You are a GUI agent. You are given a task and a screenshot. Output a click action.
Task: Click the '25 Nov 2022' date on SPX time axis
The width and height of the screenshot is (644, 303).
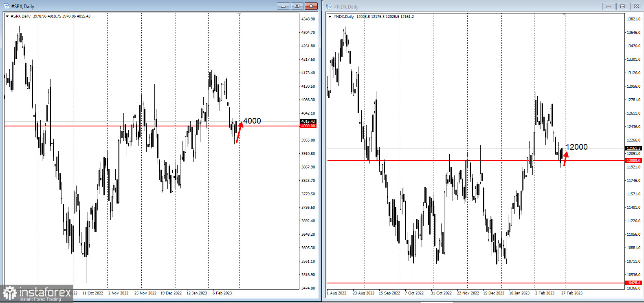145,293
